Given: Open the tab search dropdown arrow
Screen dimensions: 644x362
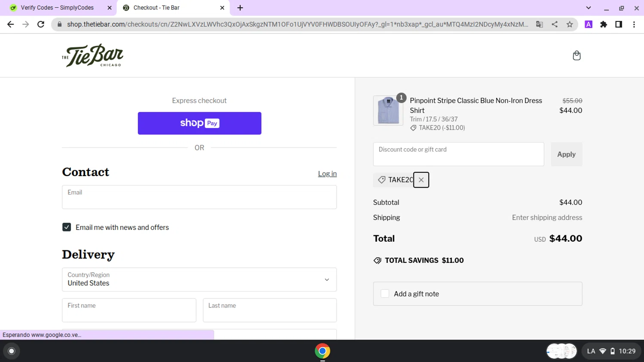Looking at the screenshot, I should (x=589, y=8).
